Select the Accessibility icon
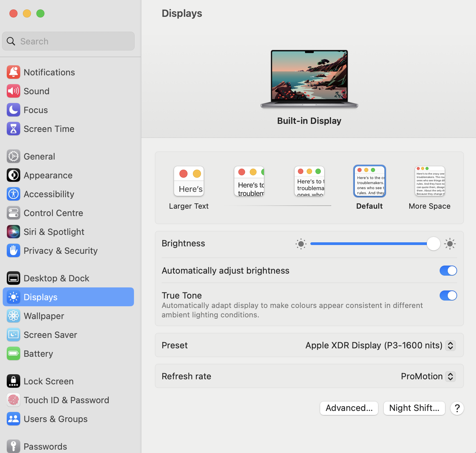The width and height of the screenshot is (476, 453). [x=13, y=194]
